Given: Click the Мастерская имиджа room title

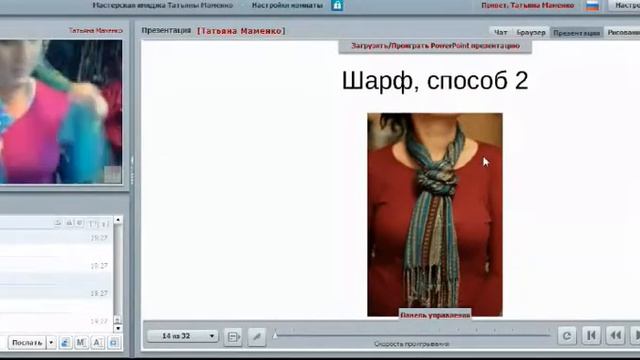Looking at the screenshot, I should click(x=162, y=5).
